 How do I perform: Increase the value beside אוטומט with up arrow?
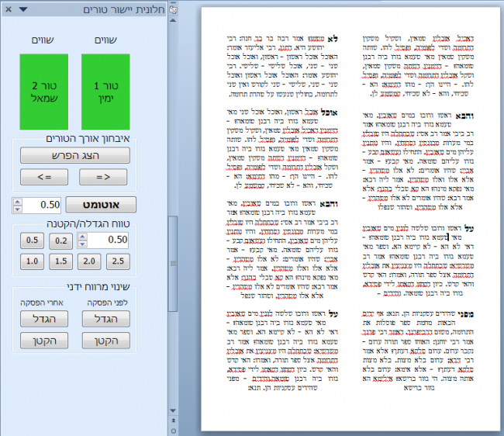(18, 202)
